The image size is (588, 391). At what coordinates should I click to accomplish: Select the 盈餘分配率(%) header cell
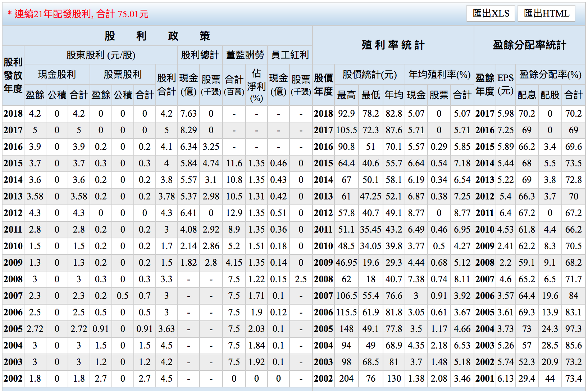click(x=550, y=75)
